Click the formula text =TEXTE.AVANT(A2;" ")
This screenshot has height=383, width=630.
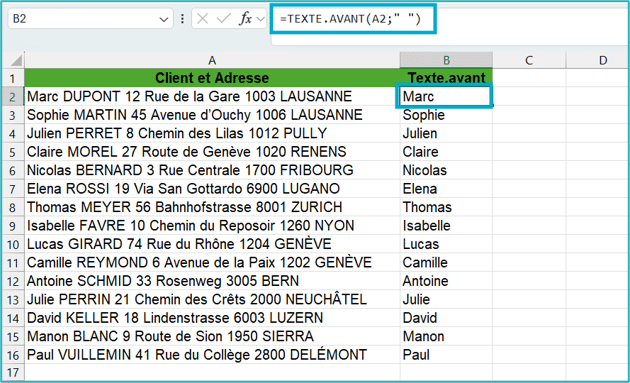click(350, 19)
